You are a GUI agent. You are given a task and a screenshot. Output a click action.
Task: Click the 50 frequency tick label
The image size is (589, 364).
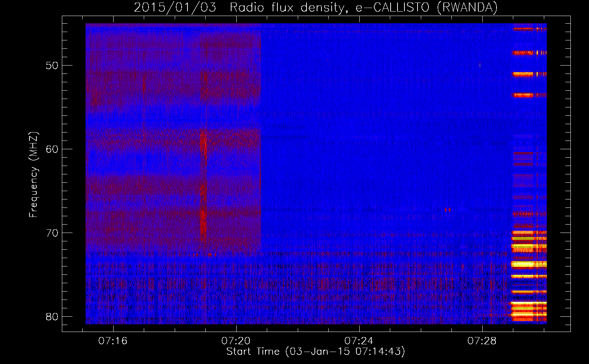pyautogui.click(x=52, y=66)
